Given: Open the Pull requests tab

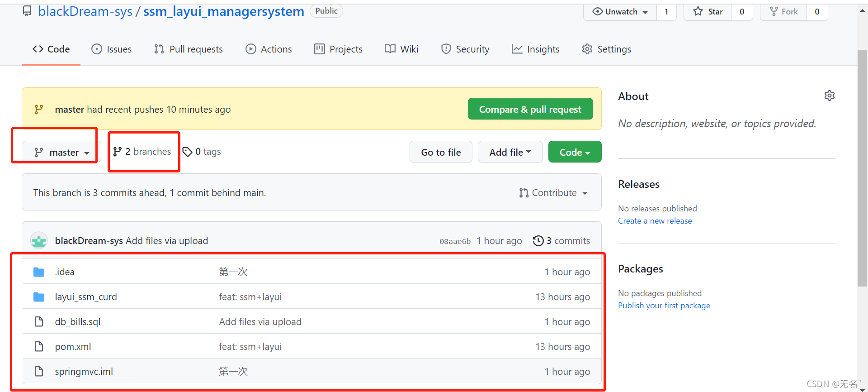Looking at the screenshot, I should click(188, 49).
